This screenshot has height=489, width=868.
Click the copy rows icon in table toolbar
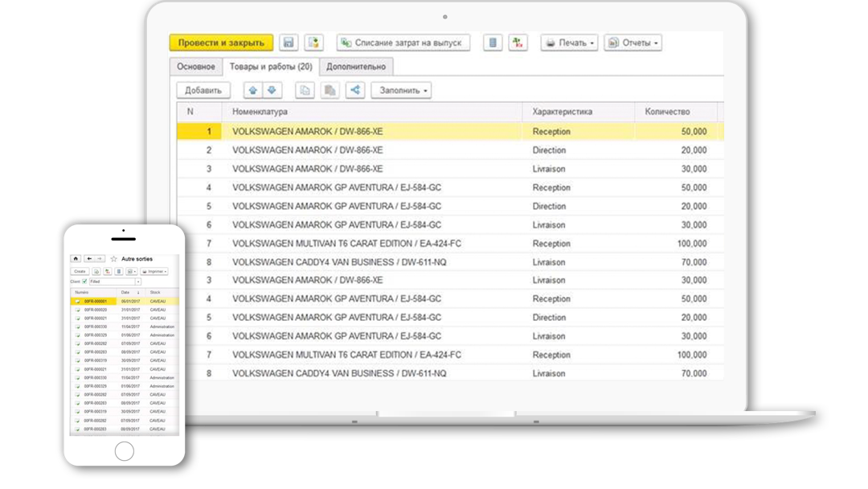(305, 90)
